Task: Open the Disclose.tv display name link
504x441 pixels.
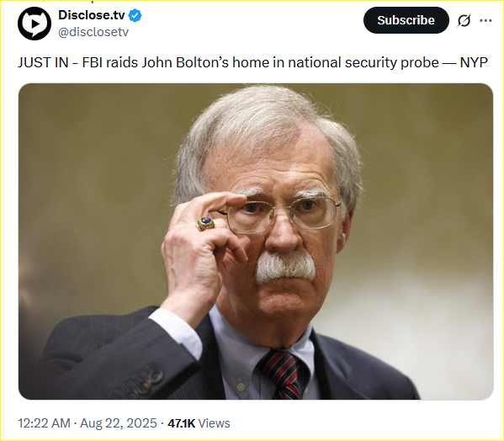Action: [91, 15]
